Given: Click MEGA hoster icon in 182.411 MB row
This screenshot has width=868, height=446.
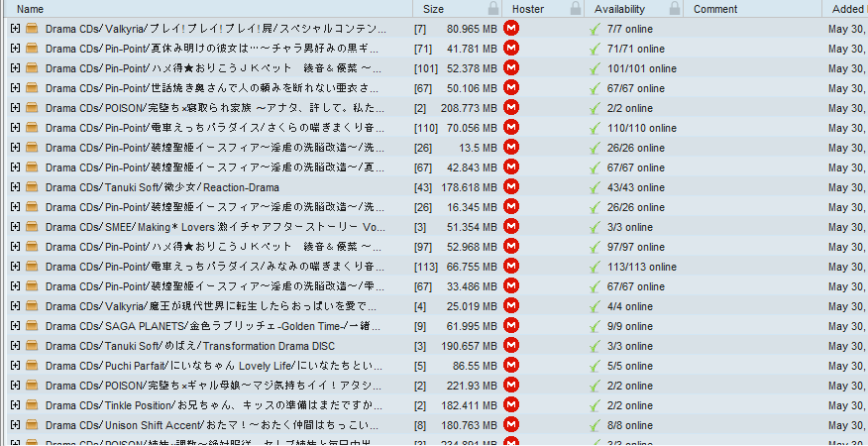Looking at the screenshot, I should click(x=511, y=405).
